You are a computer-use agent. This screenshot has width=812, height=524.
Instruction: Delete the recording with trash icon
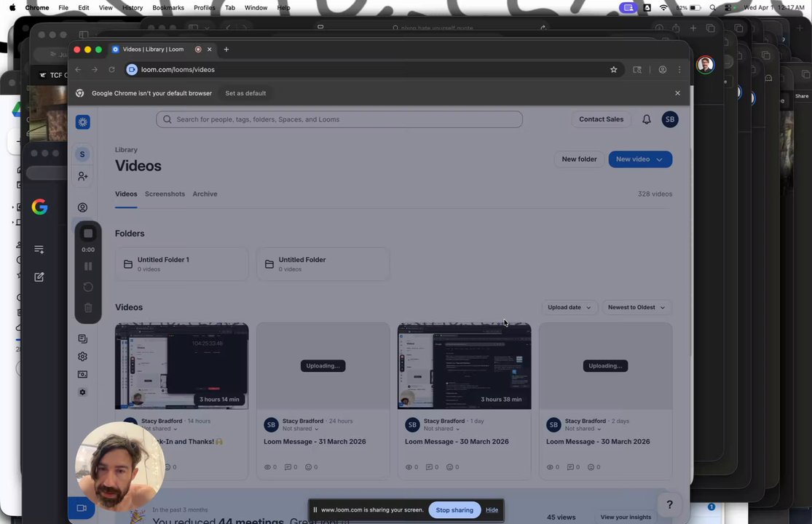click(x=88, y=307)
